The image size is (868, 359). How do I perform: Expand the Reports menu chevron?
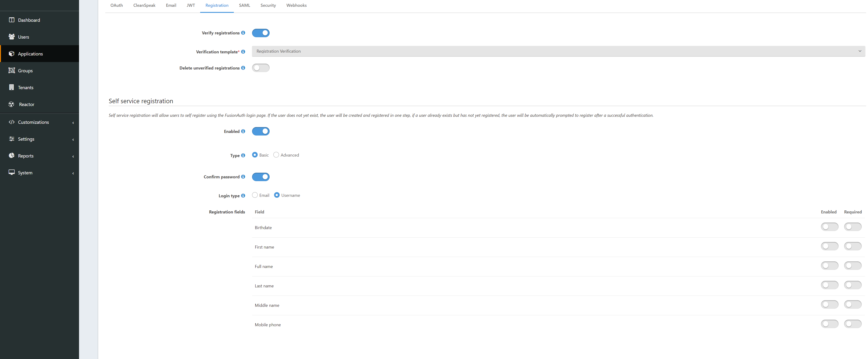click(x=73, y=156)
